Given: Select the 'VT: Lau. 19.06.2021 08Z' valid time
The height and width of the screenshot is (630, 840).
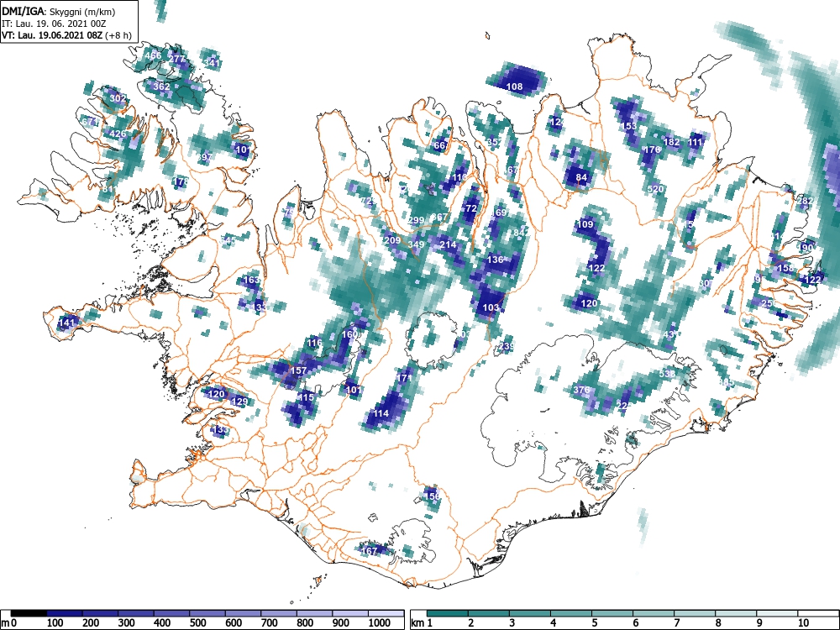Looking at the screenshot, I should (x=53, y=35).
